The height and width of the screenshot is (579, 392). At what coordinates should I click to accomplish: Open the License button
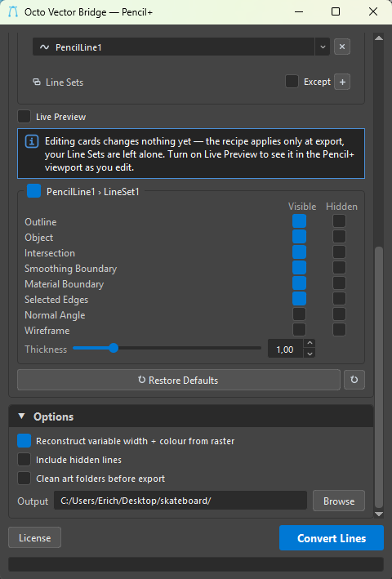[34, 537]
